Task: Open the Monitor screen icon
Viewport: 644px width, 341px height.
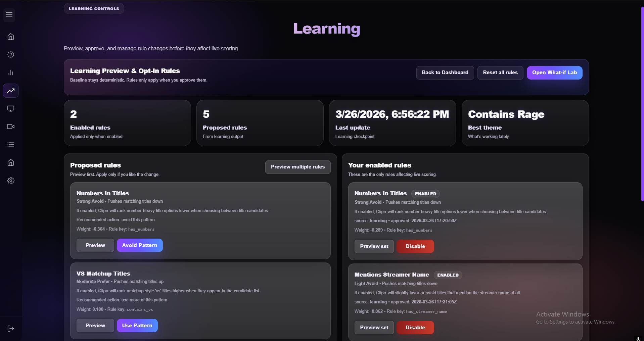Action: (x=10, y=108)
